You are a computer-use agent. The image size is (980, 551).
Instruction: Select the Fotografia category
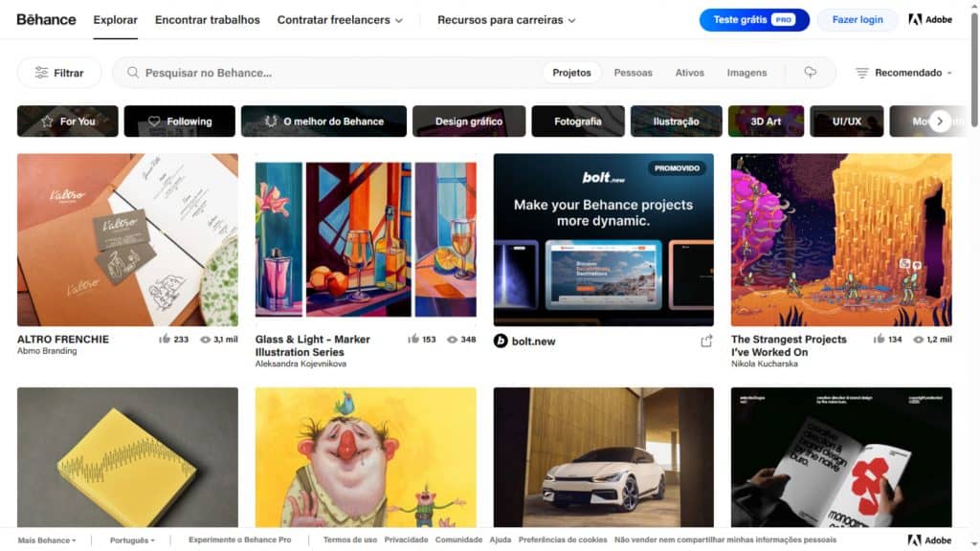[577, 121]
